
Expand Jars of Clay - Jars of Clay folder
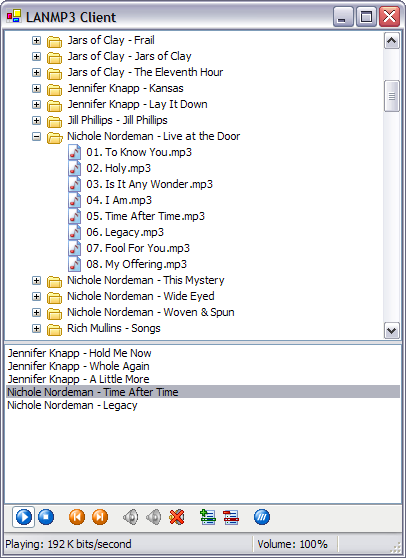[x=36, y=56]
